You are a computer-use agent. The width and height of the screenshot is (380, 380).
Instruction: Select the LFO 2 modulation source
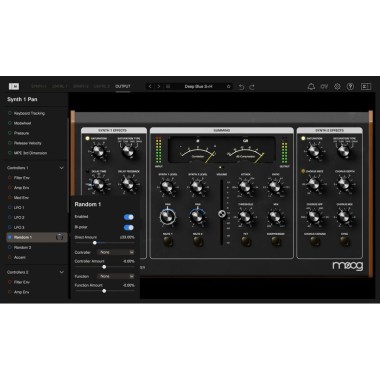point(19,217)
